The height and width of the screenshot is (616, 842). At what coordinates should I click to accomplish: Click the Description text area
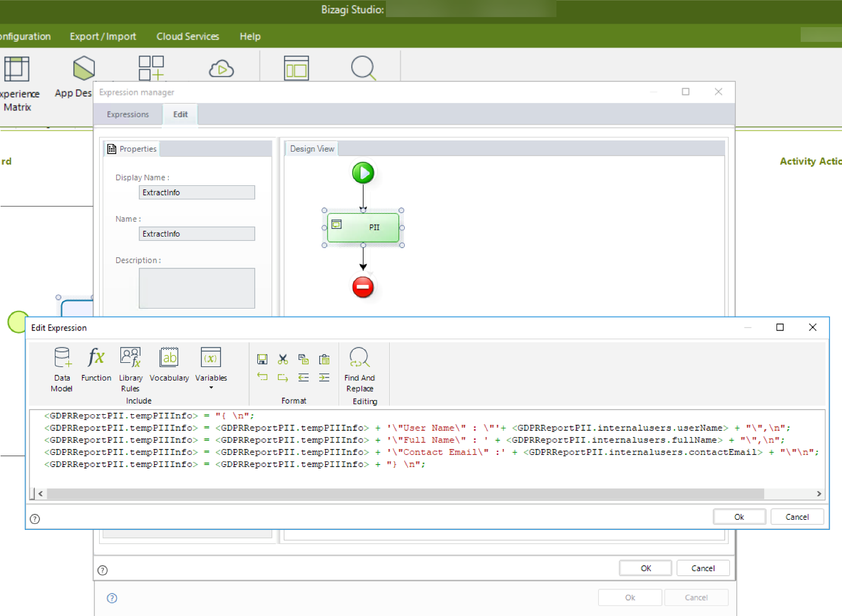click(x=197, y=289)
